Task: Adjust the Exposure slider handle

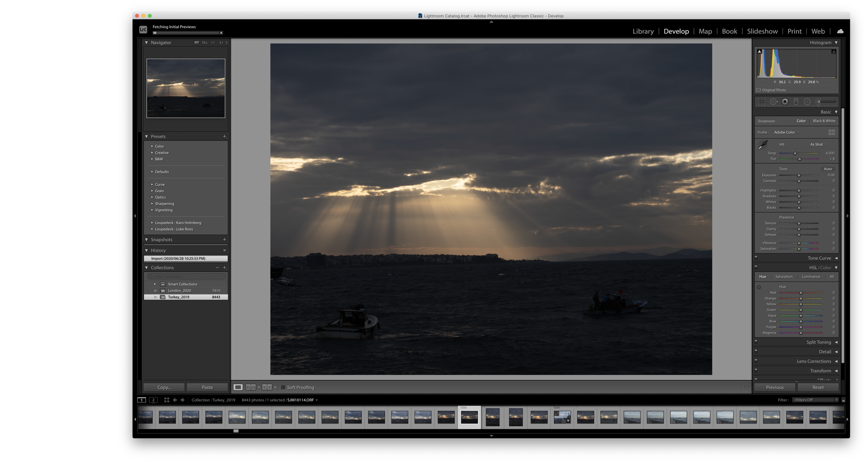Action: pyautogui.click(x=799, y=175)
